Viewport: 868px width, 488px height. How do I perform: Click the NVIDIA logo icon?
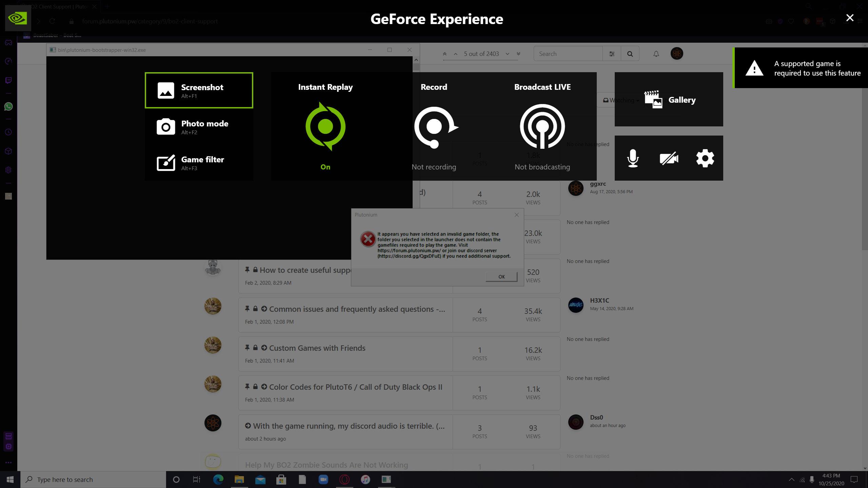18,18
